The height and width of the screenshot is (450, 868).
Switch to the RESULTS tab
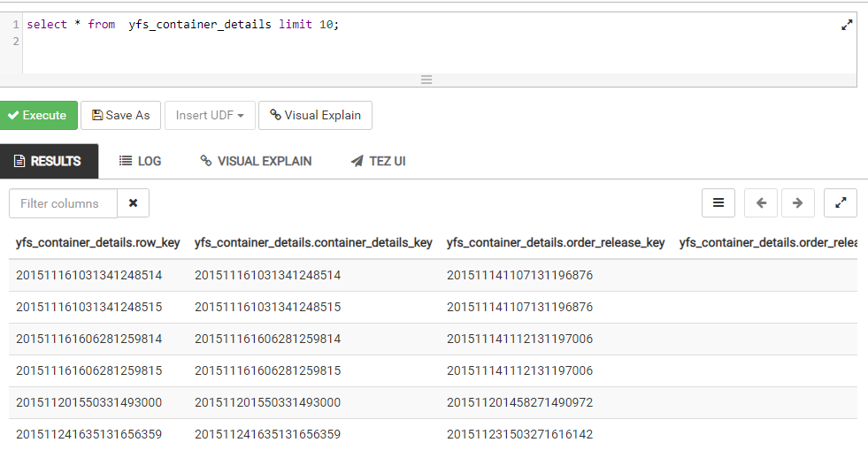point(48,161)
